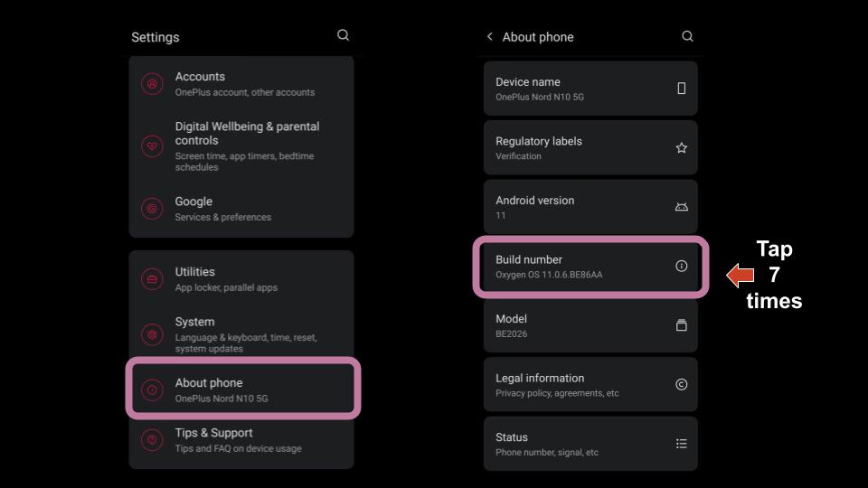Tap the Tips & Support question icon
Image resolution: width=868 pixels, height=488 pixels.
[152, 440]
